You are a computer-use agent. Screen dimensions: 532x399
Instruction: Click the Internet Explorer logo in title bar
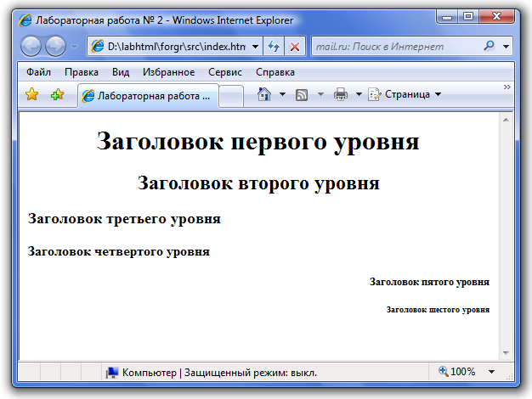[x=25, y=20]
